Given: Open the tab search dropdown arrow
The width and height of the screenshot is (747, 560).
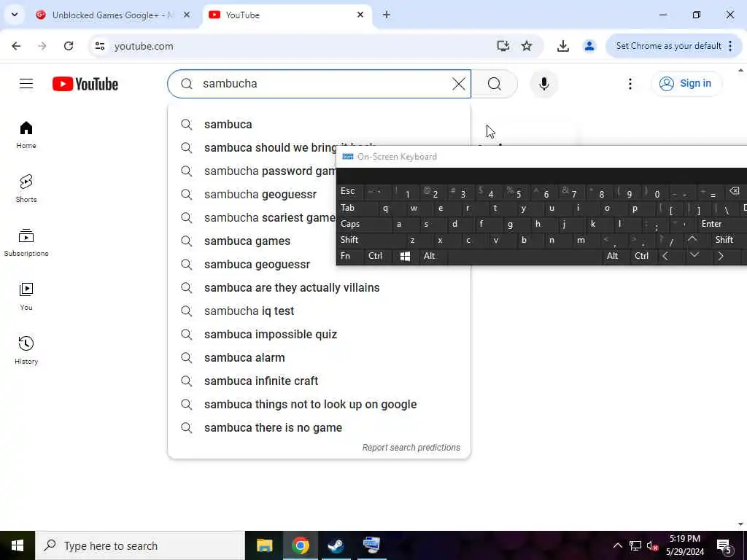Looking at the screenshot, I should 15,15.
